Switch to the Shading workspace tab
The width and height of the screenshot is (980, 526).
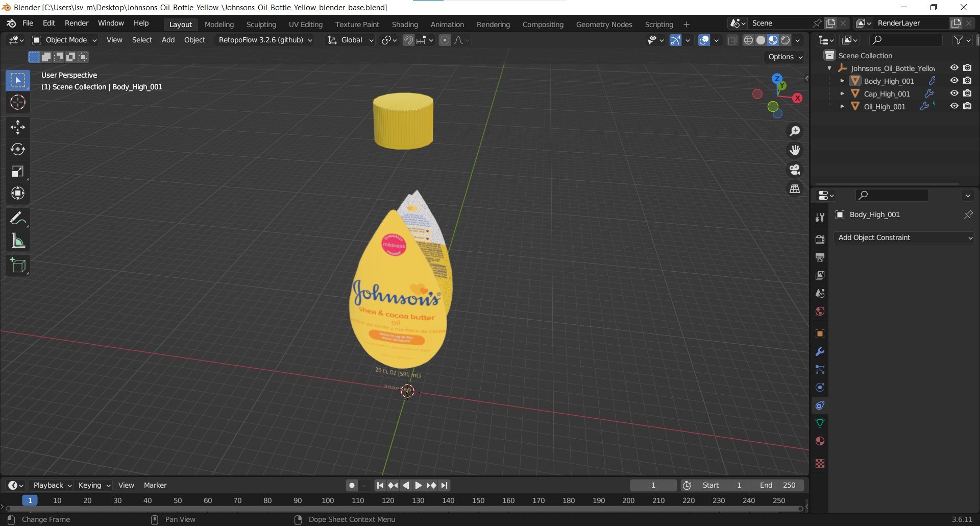pyautogui.click(x=405, y=25)
